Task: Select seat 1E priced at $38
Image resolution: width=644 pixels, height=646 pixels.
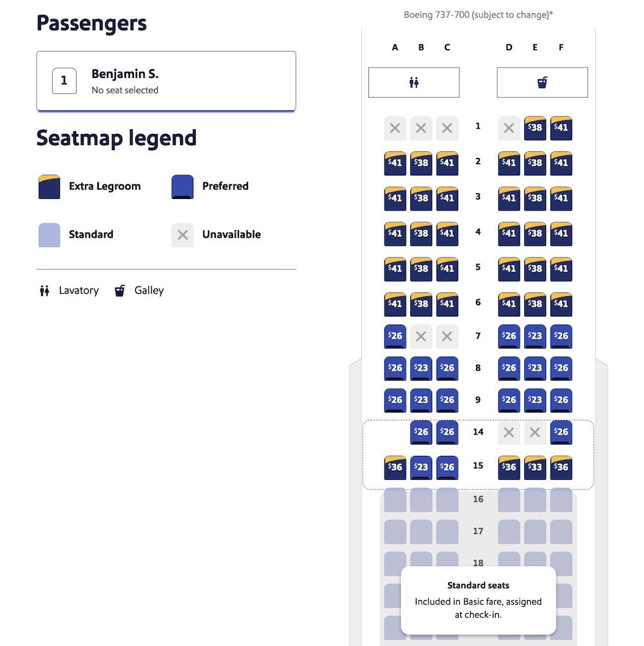Action: click(535, 128)
